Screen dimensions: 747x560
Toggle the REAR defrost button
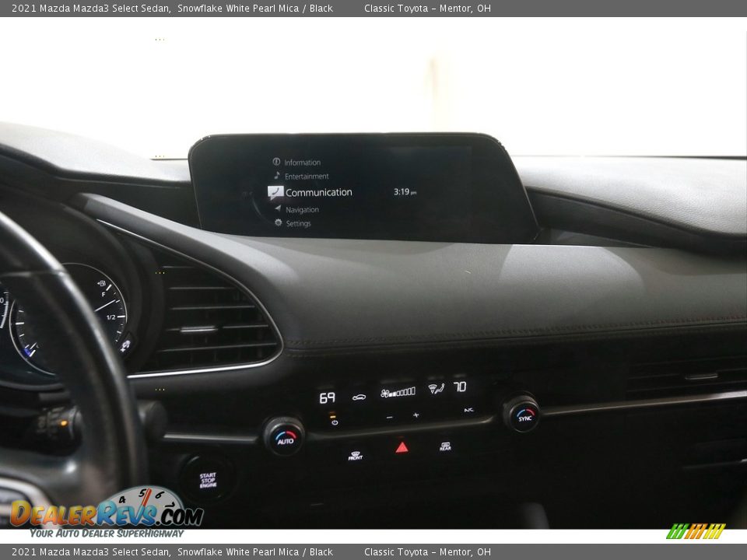pyautogui.click(x=444, y=446)
